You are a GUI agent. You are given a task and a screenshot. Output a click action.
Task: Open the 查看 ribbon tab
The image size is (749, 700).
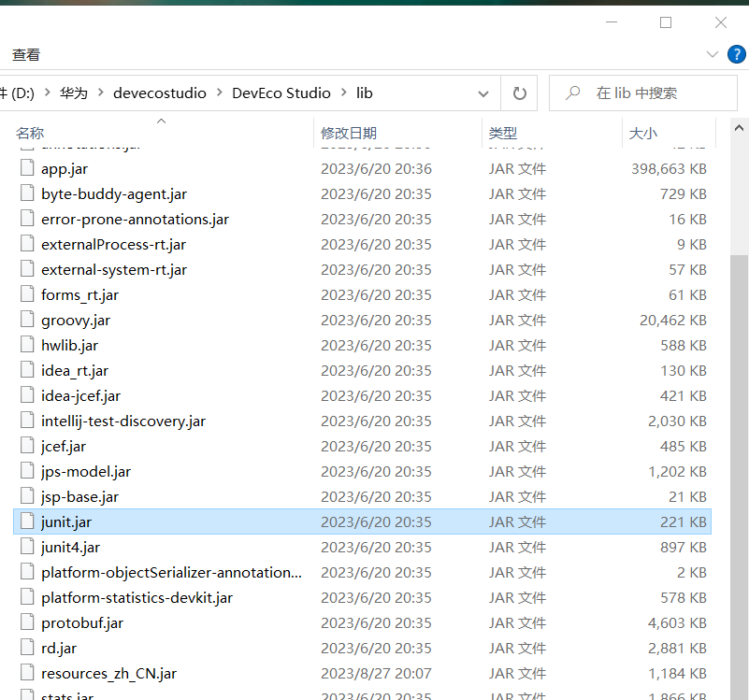pos(26,55)
